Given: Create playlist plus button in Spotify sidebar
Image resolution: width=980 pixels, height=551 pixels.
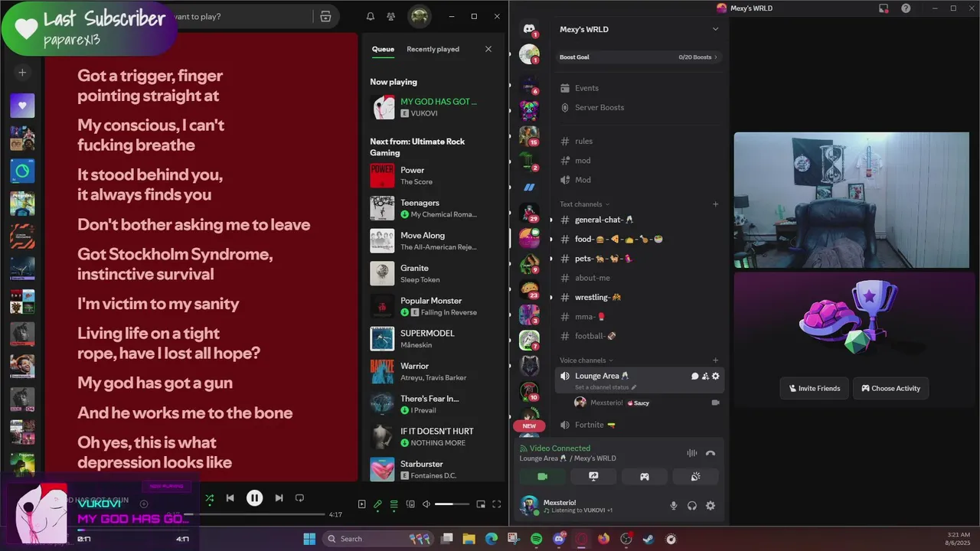Looking at the screenshot, I should pos(22,72).
